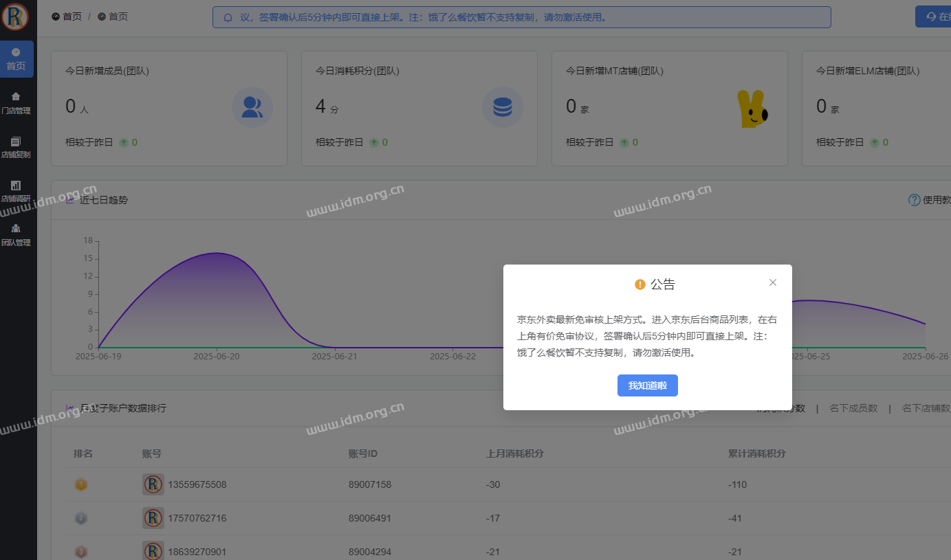The height and width of the screenshot is (560, 951).
Task: Click green arrow in 今日新增MT店铺 card
Action: tap(624, 142)
